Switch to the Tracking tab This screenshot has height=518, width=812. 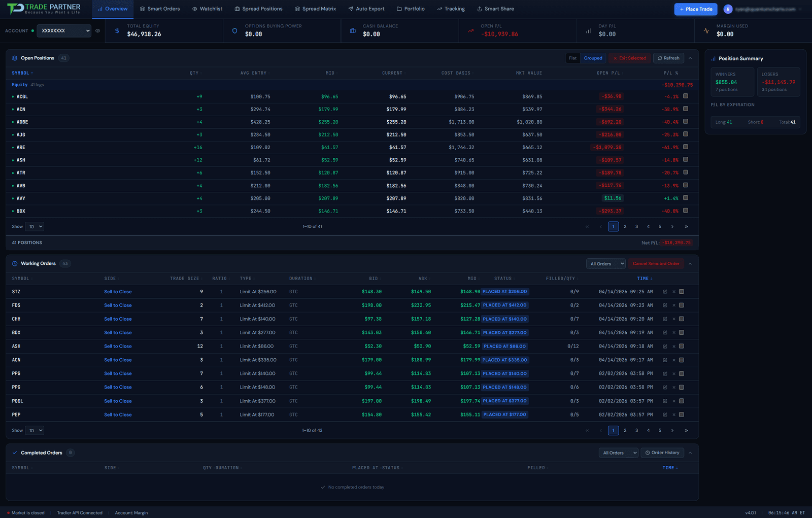tap(451, 9)
